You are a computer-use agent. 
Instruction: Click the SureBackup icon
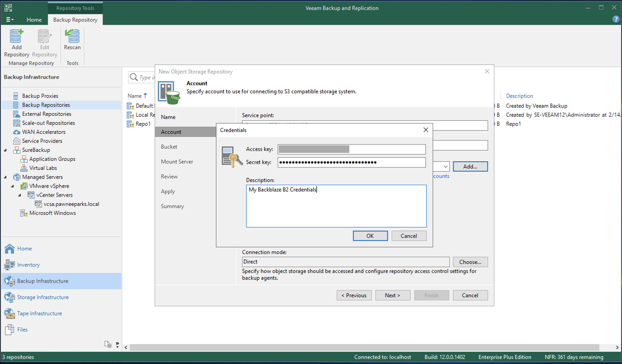16,150
